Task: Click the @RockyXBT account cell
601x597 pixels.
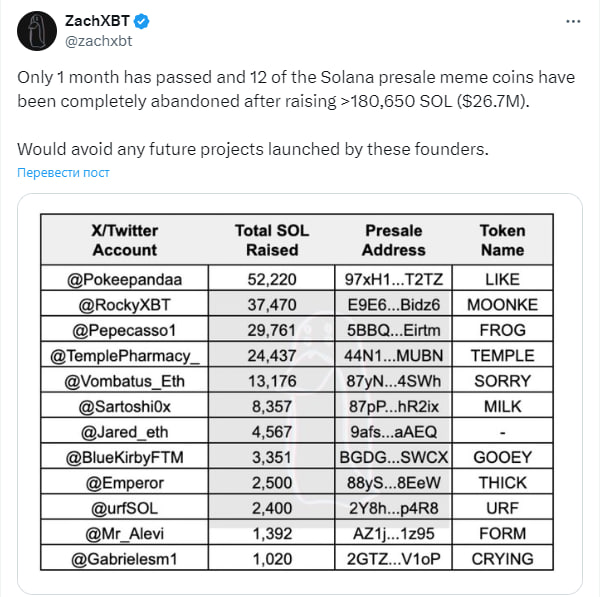Action: click(125, 305)
